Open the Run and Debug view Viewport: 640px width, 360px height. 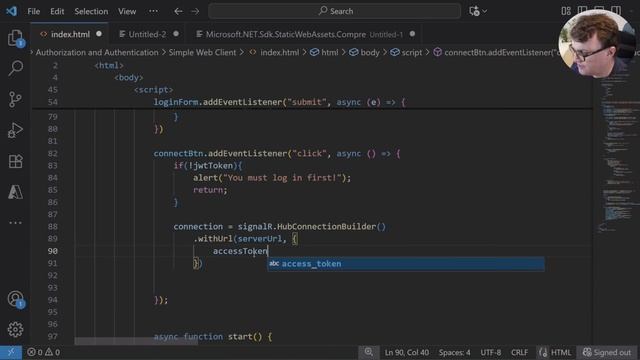[16, 131]
